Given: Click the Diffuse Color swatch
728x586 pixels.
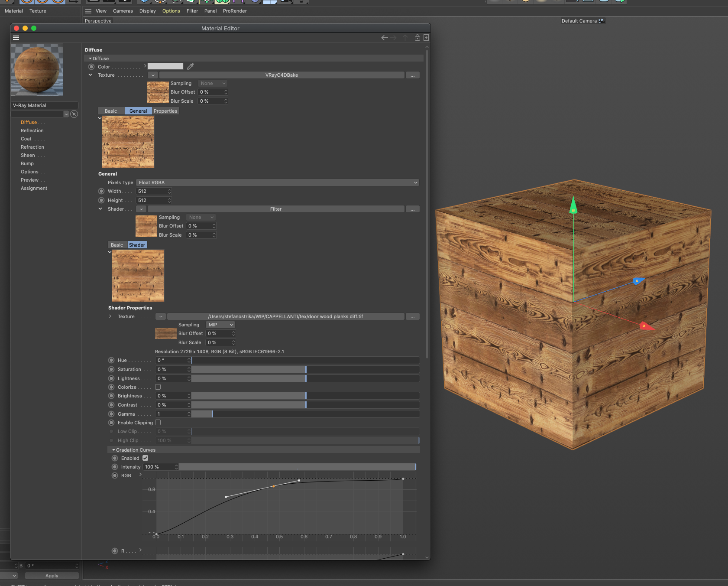Looking at the screenshot, I should (x=165, y=66).
